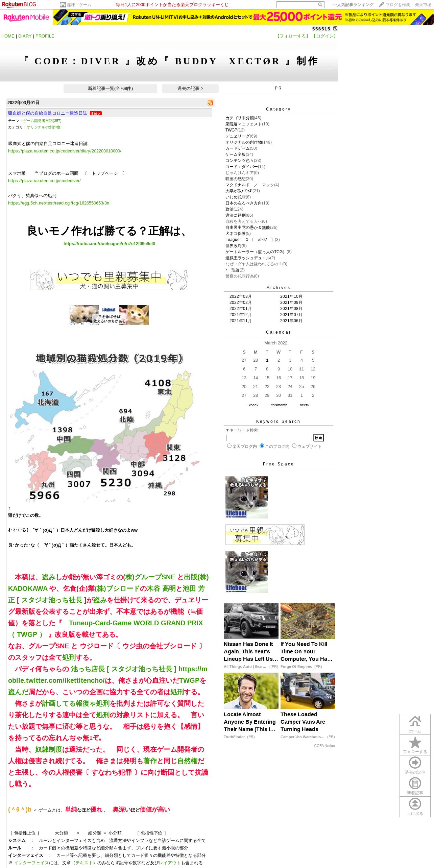Image resolution: width=434 pixels, height=868 pixels.
Task: Click the egg.5ch.net thread link
Action: pos(58,203)
